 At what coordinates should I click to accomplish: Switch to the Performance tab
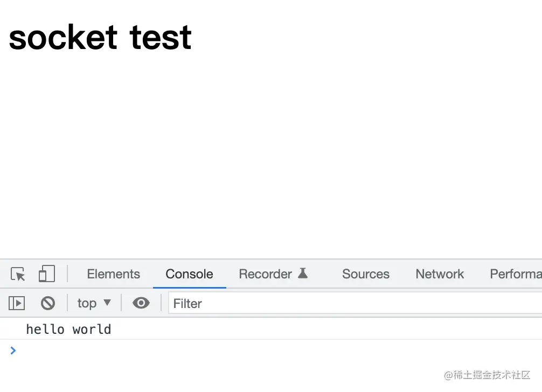point(515,274)
